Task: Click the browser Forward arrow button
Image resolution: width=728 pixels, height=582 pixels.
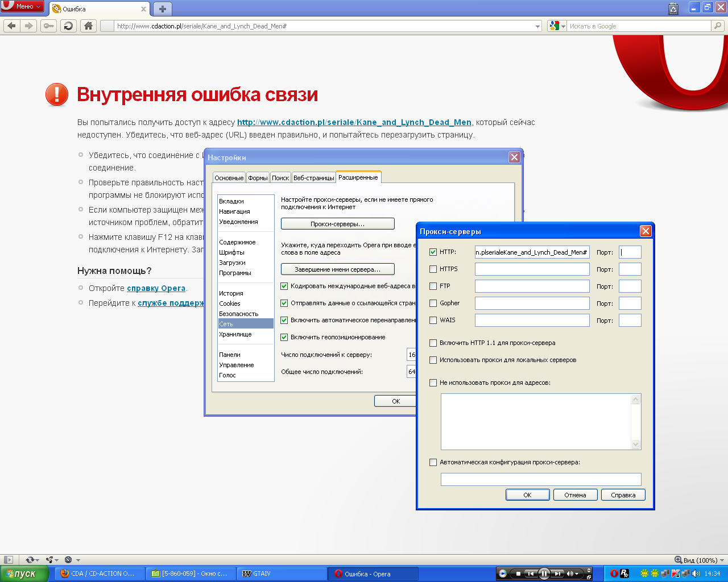Action: point(29,26)
